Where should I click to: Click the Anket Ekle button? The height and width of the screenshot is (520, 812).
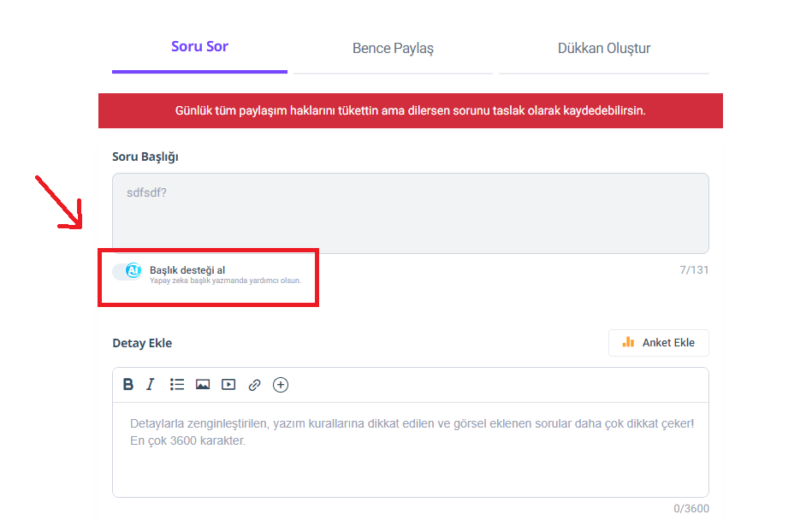point(659,342)
